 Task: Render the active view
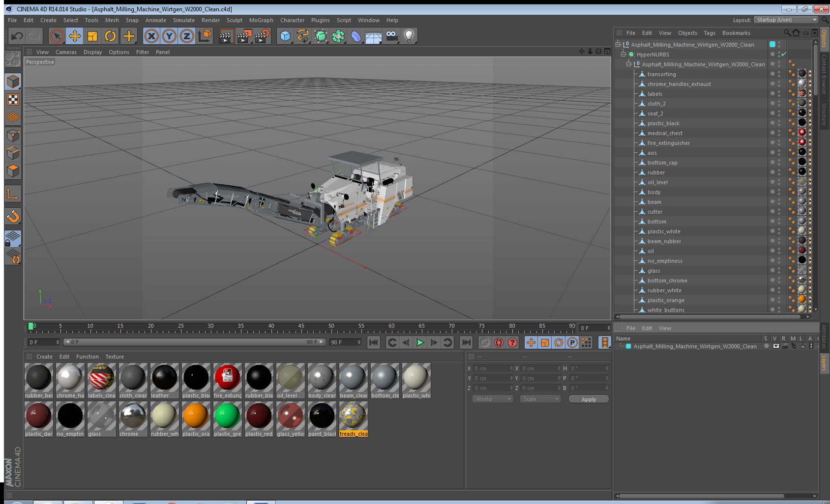click(226, 36)
